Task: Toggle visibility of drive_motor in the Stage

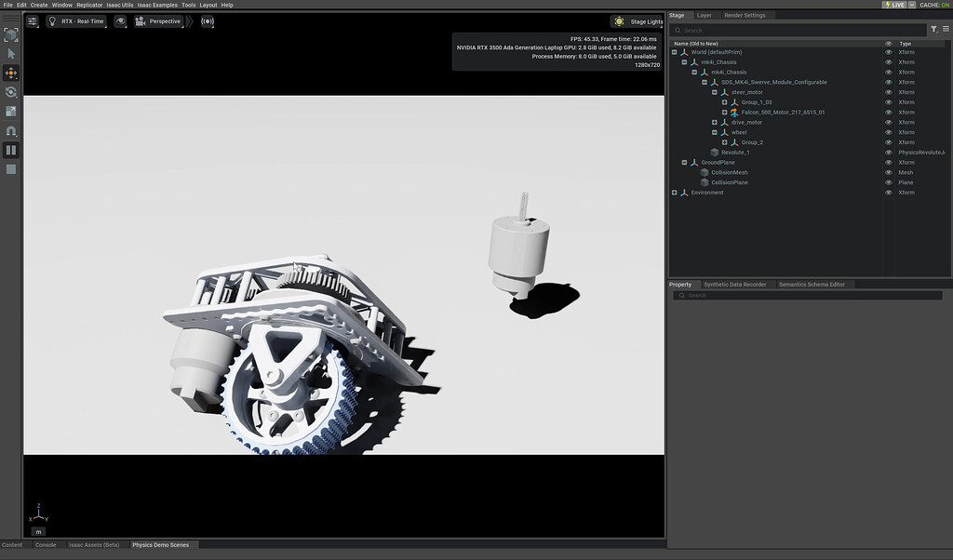Action: (x=887, y=122)
